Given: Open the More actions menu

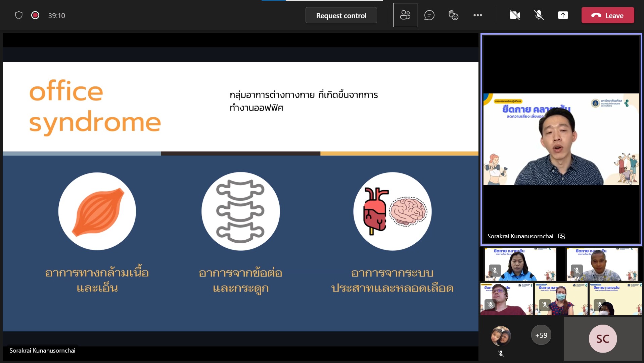Looking at the screenshot, I should tap(477, 15).
